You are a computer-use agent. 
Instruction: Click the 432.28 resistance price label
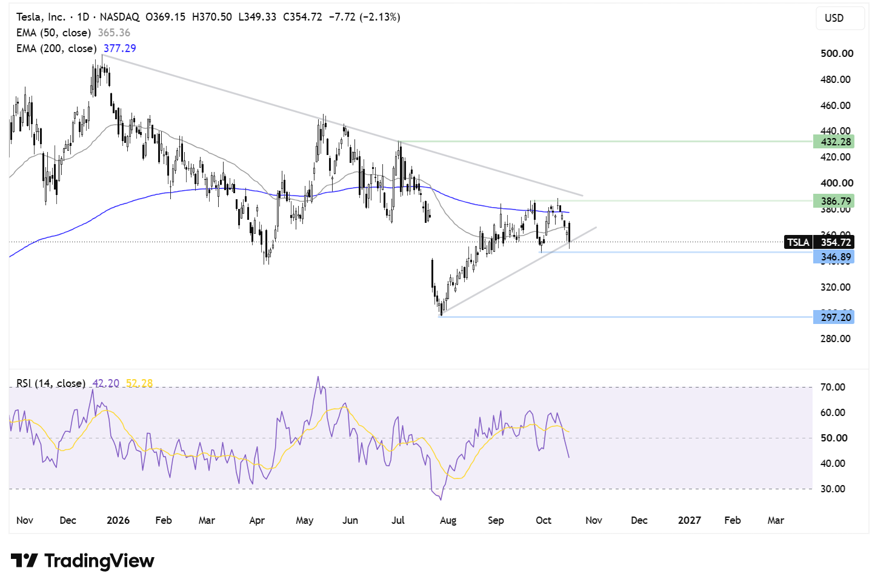tap(834, 142)
